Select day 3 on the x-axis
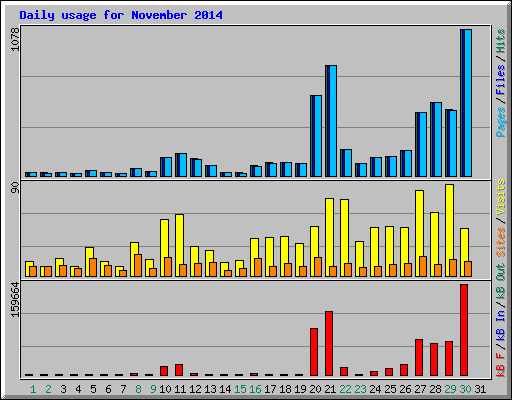 coord(63,389)
